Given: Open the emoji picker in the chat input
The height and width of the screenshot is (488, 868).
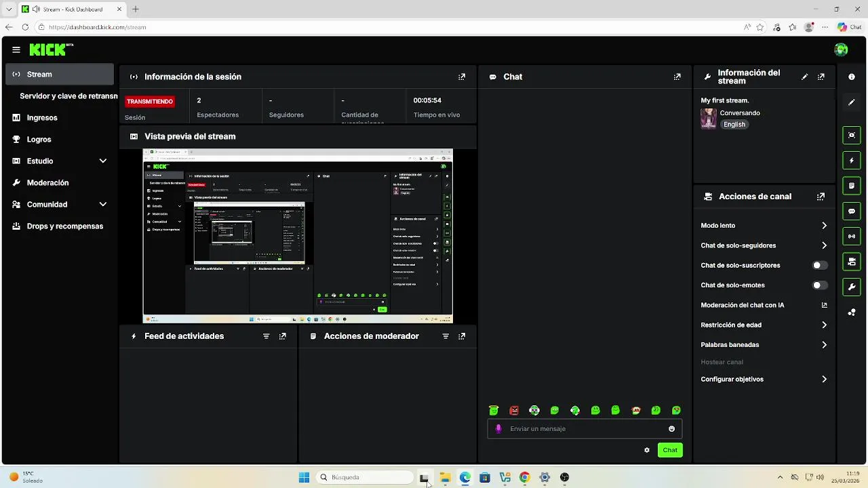Looking at the screenshot, I should point(671,428).
